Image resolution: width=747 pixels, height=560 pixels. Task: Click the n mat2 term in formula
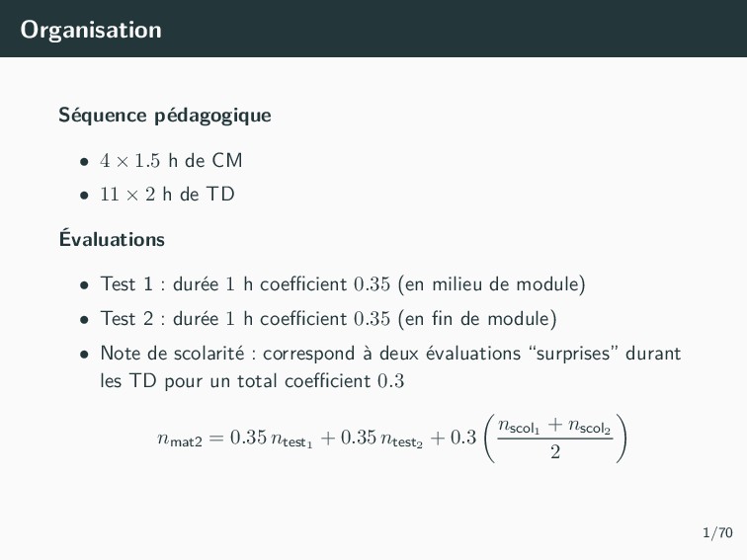(180, 439)
